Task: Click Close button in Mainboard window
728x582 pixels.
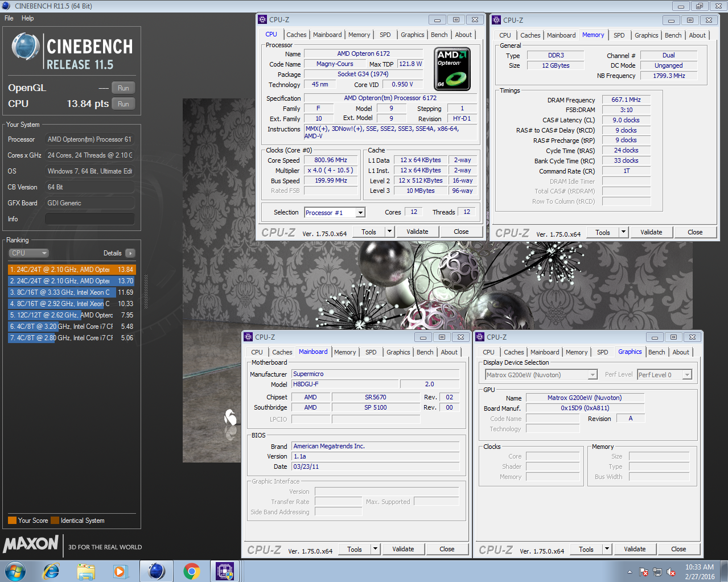Action: 447,549
